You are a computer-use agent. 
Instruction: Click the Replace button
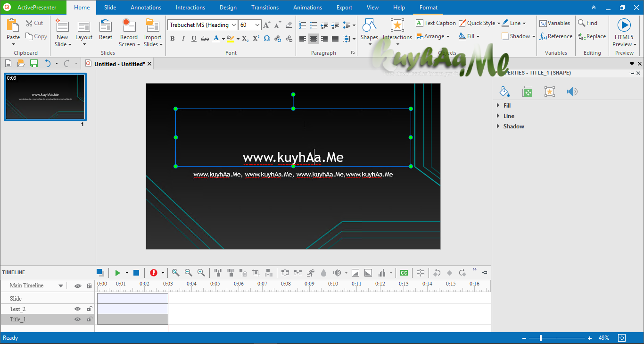pyautogui.click(x=592, y=36)
